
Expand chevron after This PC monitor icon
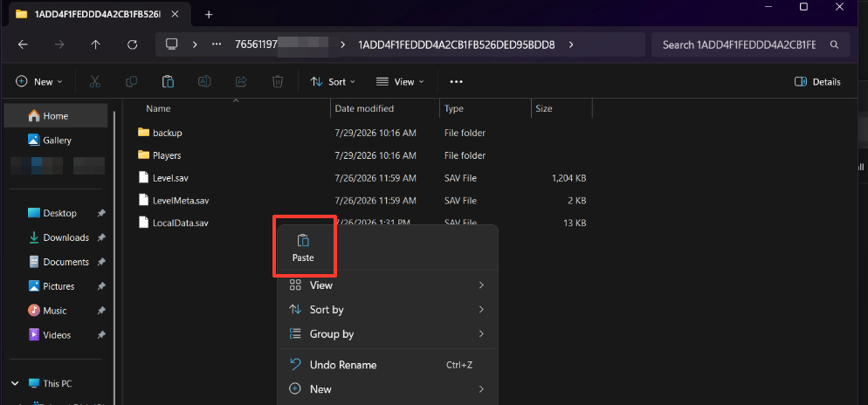195,45
